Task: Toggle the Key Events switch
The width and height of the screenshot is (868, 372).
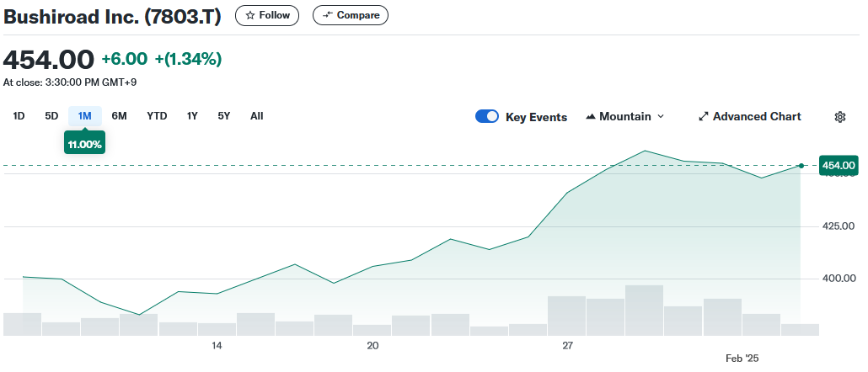Action: [487, 117]
